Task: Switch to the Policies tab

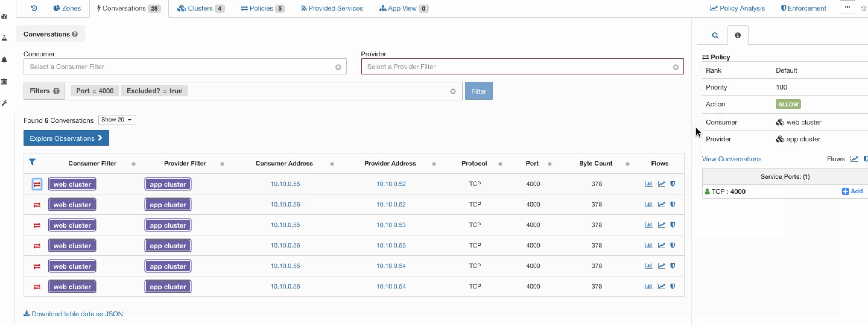Action: pyautogui.click(x=262, y=8)
